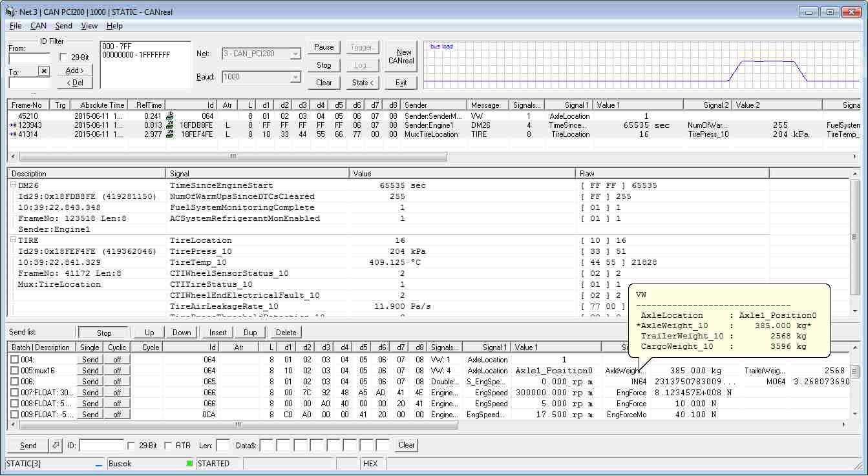Click the send list Stop button
The width and height of the screenshot is (868, 476).
104,333
